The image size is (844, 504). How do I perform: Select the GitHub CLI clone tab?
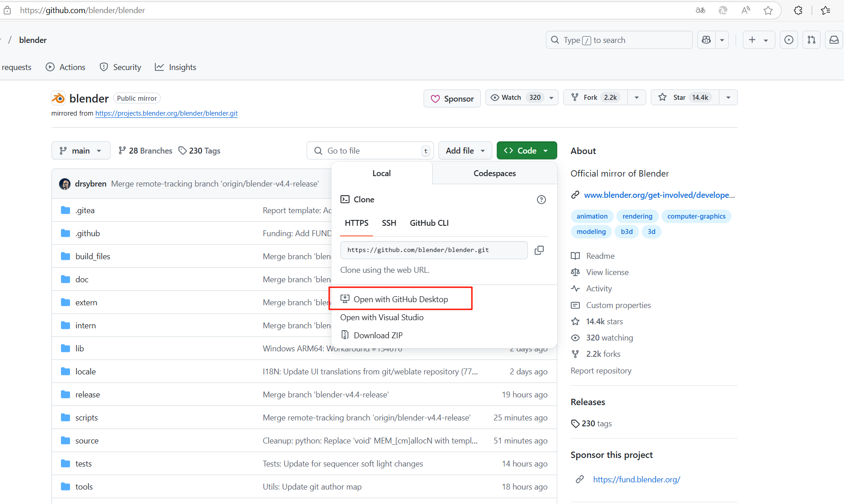[x=429, y=223]
